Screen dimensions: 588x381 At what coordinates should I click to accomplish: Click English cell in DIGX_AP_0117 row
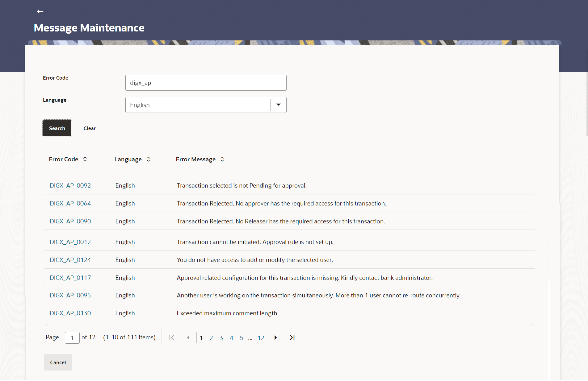tap(125, 278)
